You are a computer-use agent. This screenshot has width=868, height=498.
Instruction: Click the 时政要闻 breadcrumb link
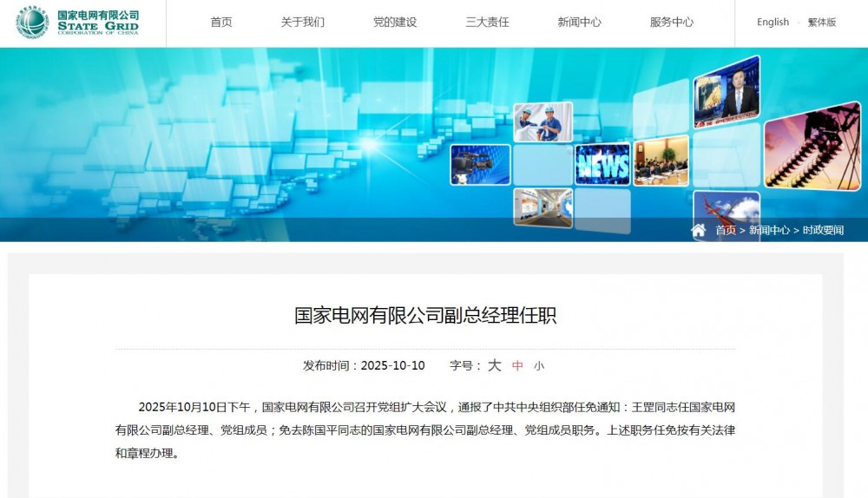tap(823, 231)
